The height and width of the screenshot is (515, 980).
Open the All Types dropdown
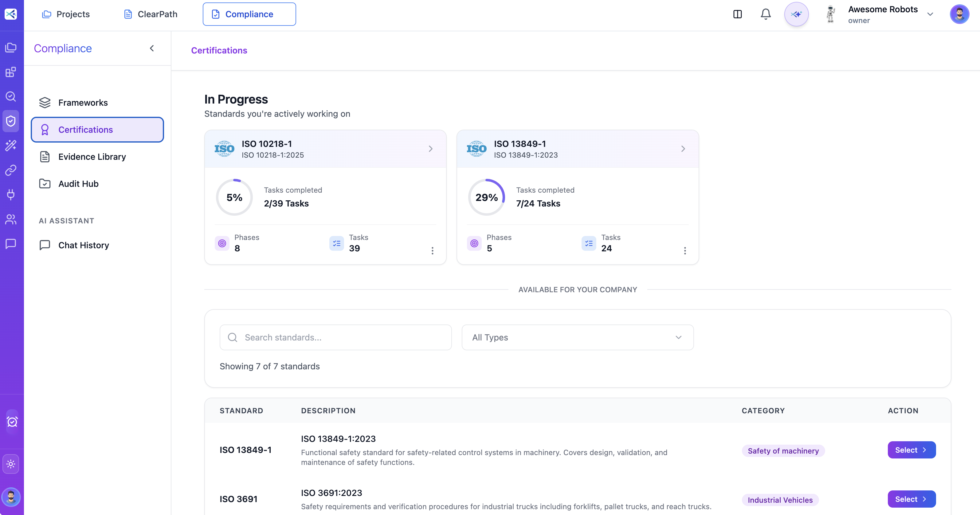(x=577, y=337)
